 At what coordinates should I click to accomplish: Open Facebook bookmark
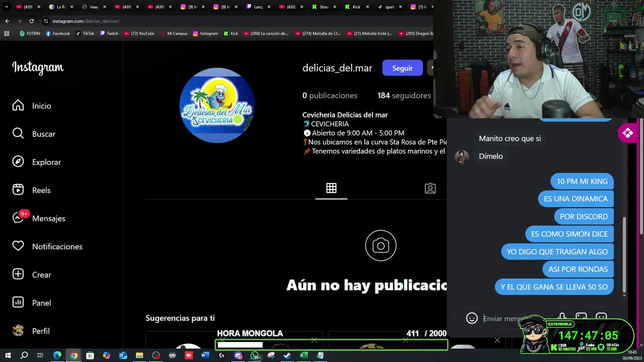click(58, 34)
